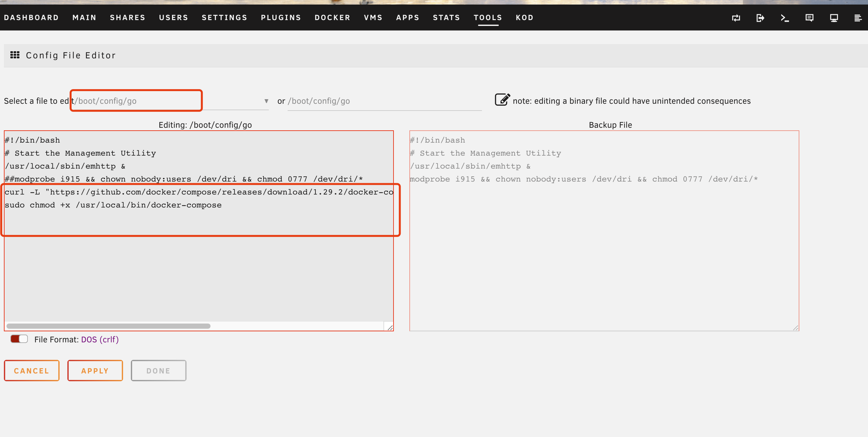Screen dimensions: 868x437
Task: Open the VMs menu
Action: (x=373, y=18)
